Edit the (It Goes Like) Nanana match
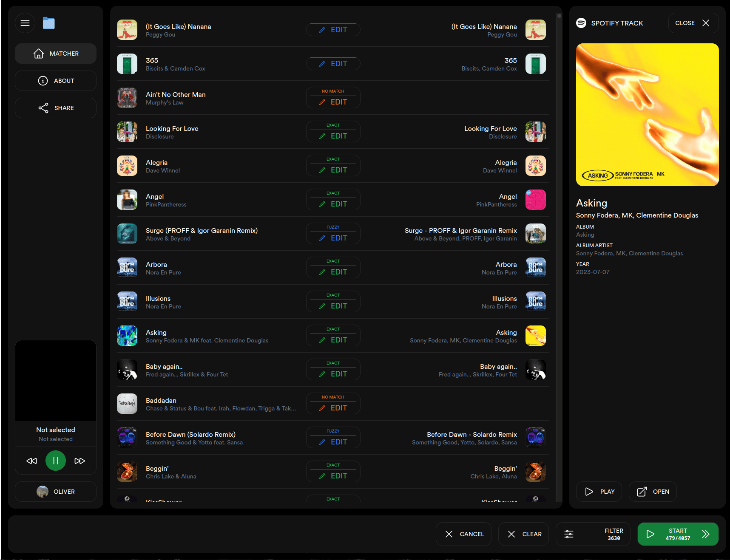This screenshot has height=560, width=730. tap(333, 30)
